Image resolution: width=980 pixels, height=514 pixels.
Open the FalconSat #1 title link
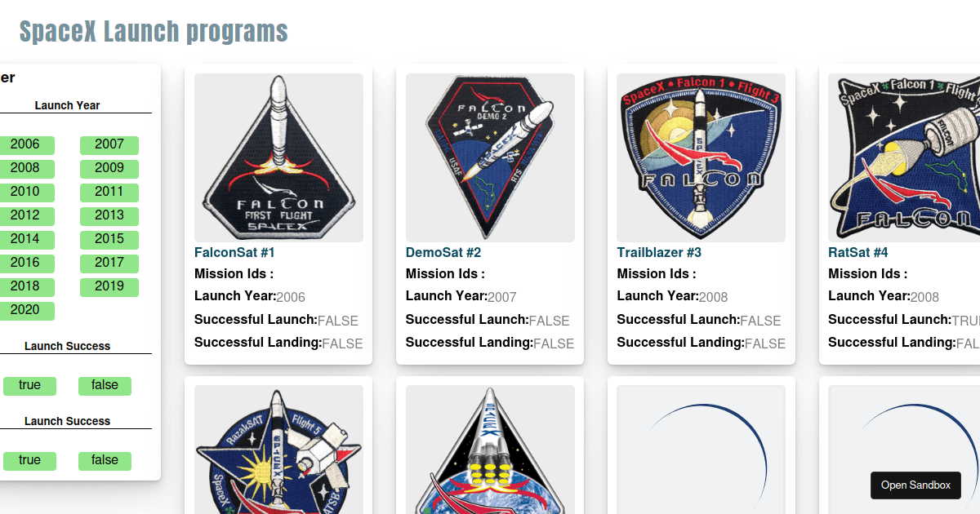click(x=234, y=253)
